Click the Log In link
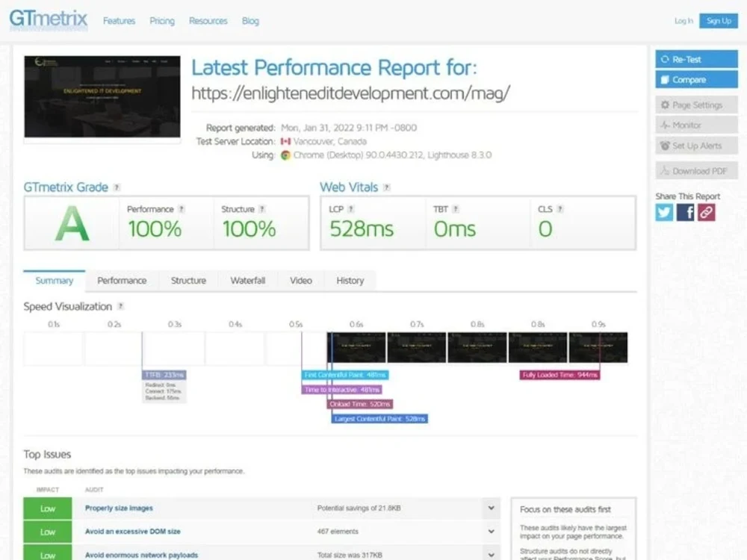This screenshot has width=747, height=560. [684, 20]
